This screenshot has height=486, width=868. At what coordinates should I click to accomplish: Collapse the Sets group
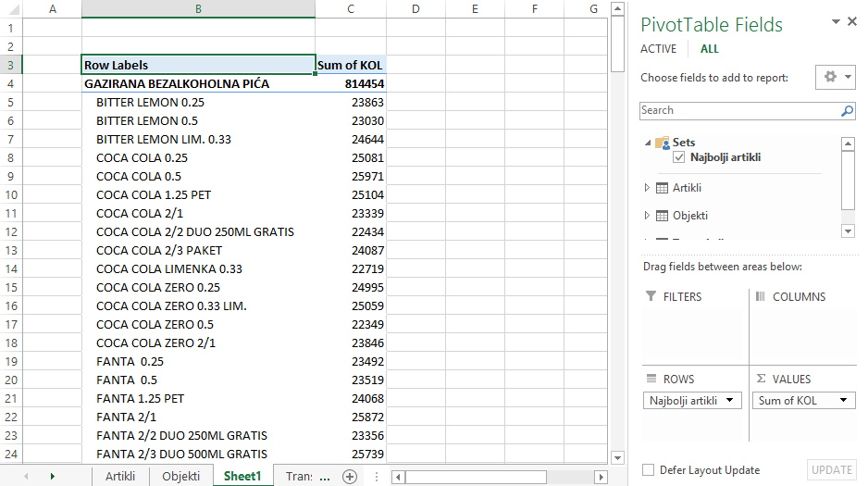pyautogui.click(x=647, y=143)
